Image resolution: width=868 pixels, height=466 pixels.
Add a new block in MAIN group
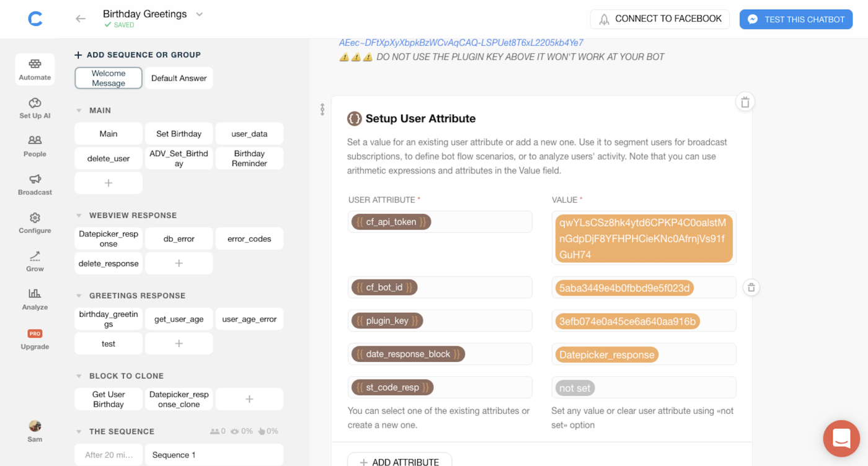108,183
